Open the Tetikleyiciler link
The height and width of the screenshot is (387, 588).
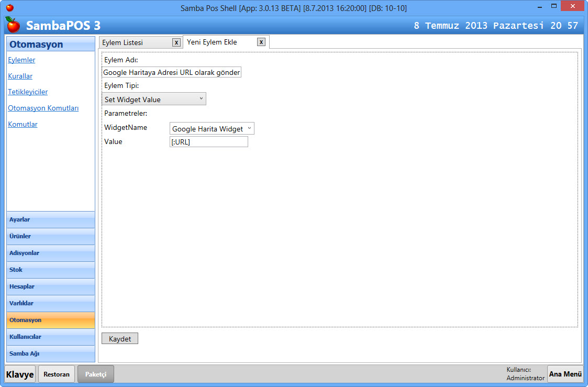click(28, 92)
